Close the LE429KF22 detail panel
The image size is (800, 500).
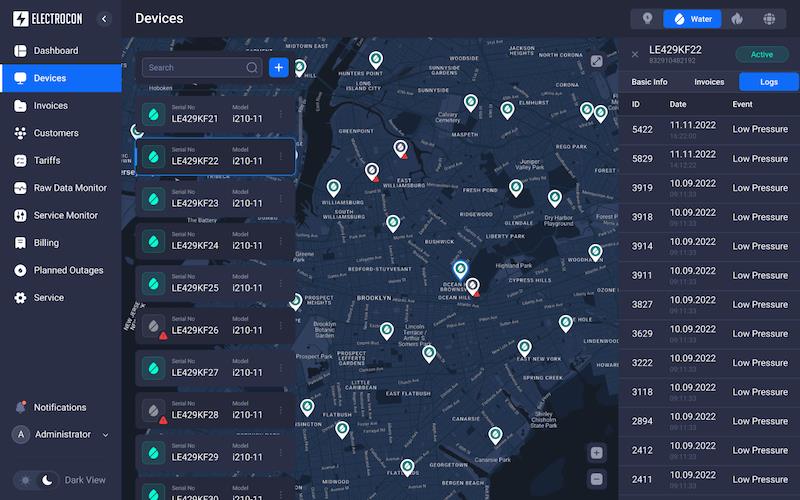pyautogui.click(x=634, y=54)
